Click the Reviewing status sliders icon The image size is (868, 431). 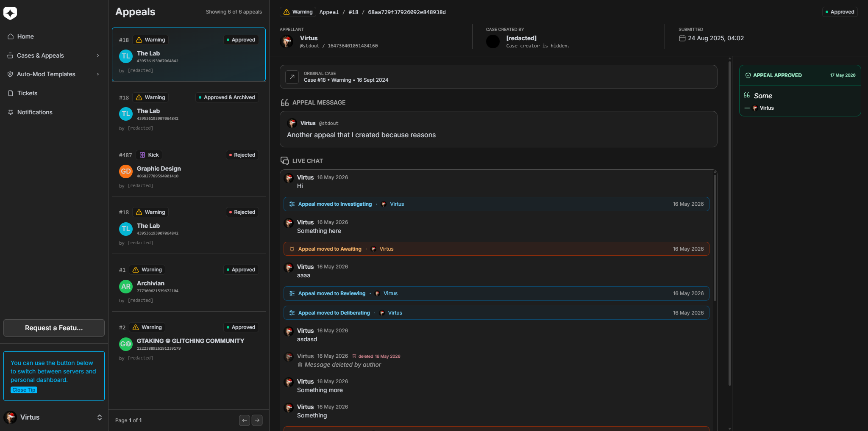point(292,293)
